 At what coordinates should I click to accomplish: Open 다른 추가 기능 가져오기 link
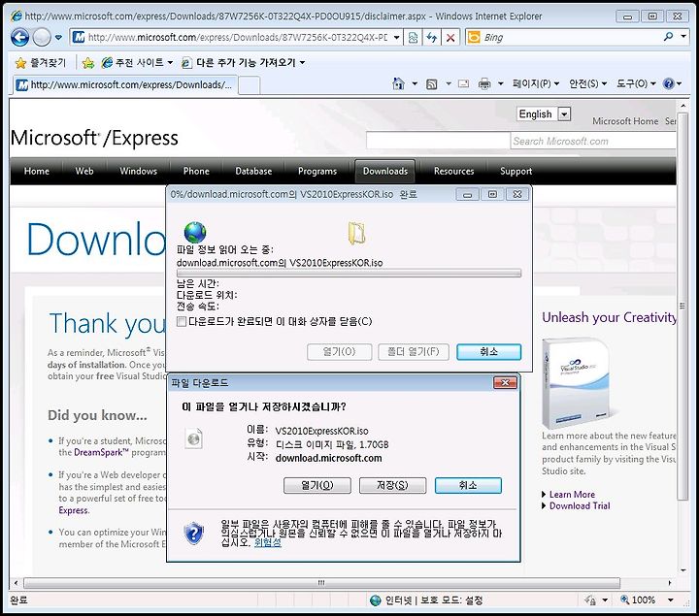pyautogui.click(x=243, y=63)
